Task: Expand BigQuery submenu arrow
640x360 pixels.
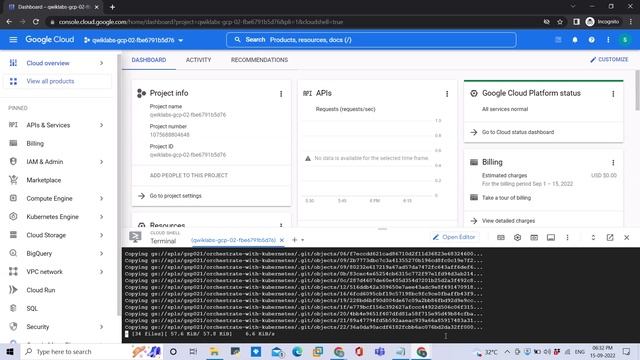Action: pos(101,253)
